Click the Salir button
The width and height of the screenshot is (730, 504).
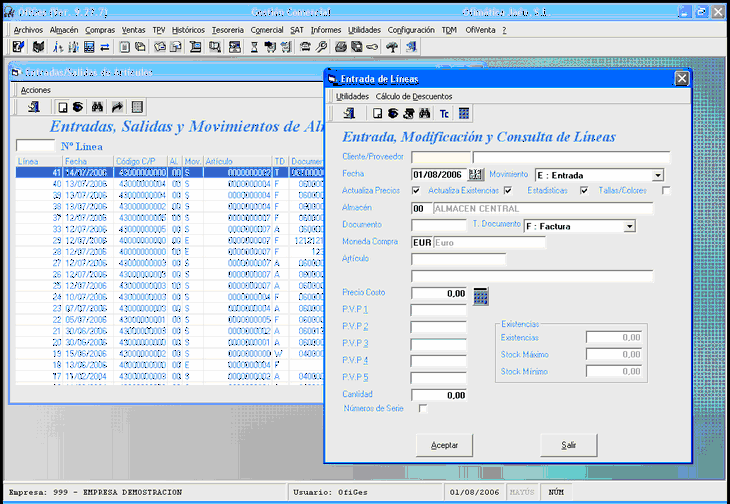[x=568, y=445]
